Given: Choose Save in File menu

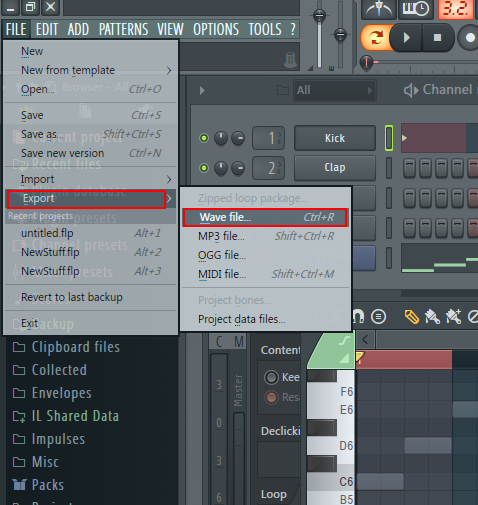Looking at the screenshot, I should pyautogui.click(x=90, y=115).
